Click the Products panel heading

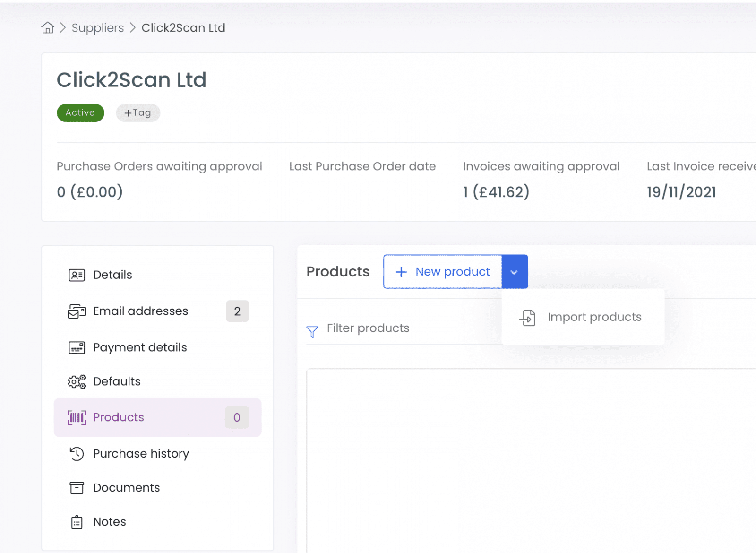pos(338,272)
